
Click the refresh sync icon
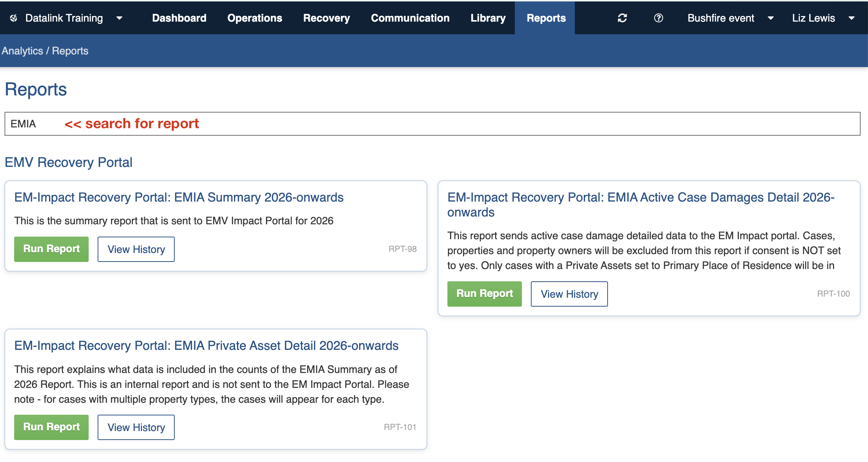coord(622,18)
